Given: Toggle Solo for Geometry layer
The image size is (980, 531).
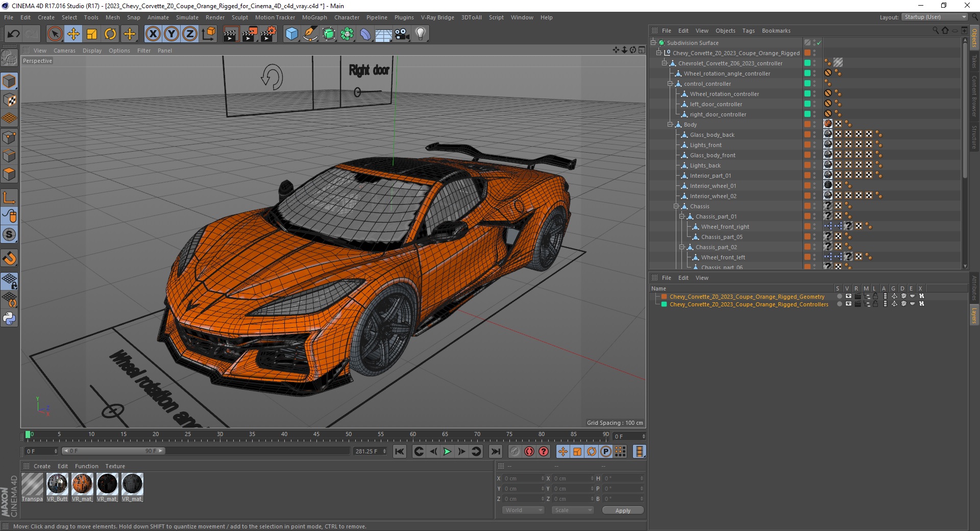Looking at the screenshot, I should coord(839,296).
